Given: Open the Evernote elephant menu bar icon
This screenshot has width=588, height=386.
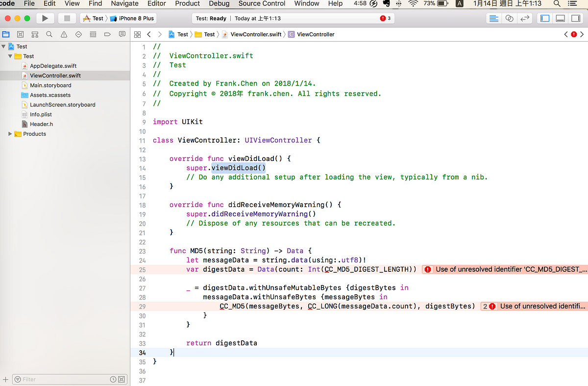Looking at the screenshot, I should 387,3.
